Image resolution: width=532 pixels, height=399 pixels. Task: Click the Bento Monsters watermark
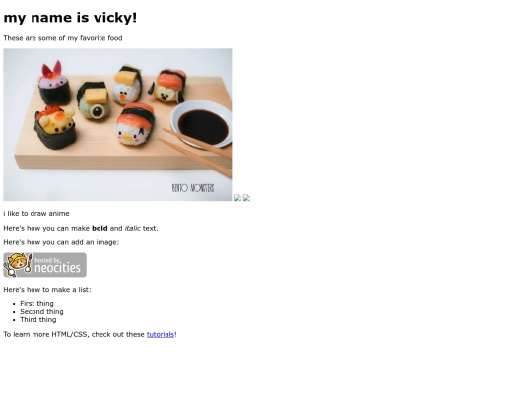point(193,188)
